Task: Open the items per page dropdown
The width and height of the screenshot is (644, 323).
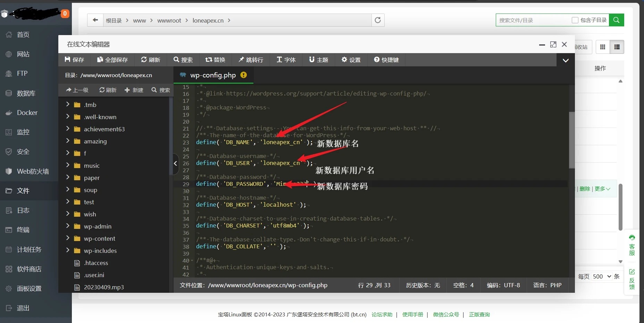Action: (602, 276)
